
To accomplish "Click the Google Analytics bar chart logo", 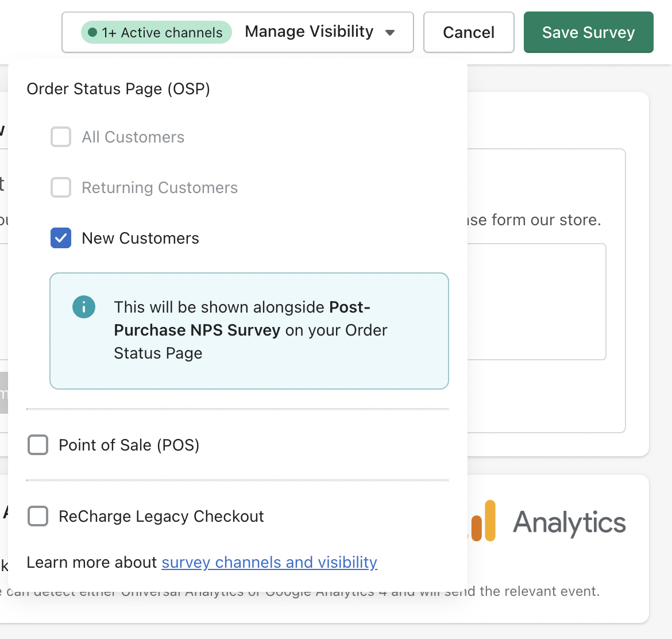I will [482, 520].
